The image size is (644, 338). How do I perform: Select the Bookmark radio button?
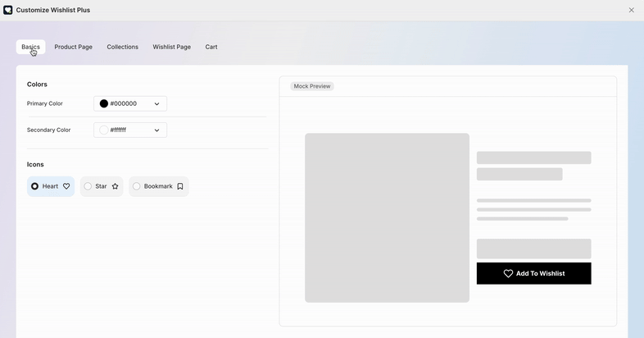(x=136, y=186)
